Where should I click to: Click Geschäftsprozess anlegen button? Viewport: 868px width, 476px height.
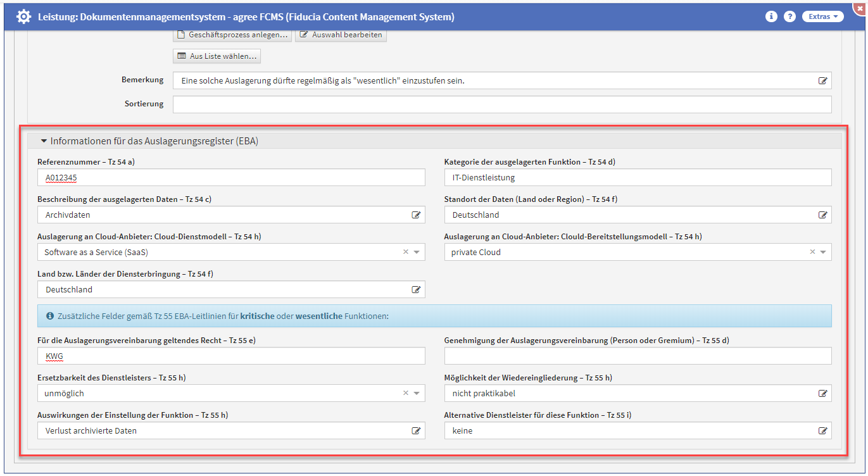[x=232, y=35]
